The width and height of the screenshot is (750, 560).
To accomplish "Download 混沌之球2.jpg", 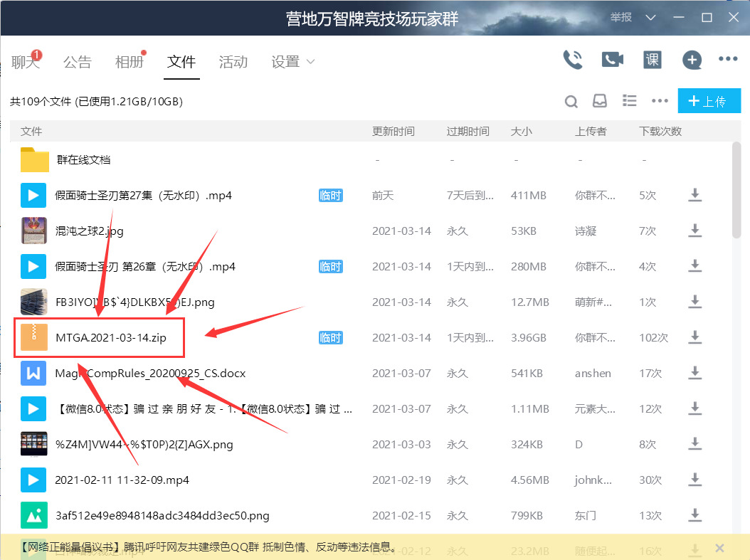I will pyautogui.click(x=694, y=231).
